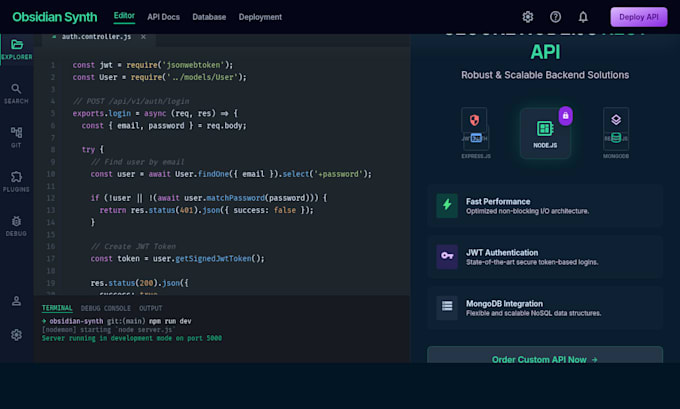The width and height of the screenshot is (680, 409).
Task: Click the Deploy API button
Action: 639,17
